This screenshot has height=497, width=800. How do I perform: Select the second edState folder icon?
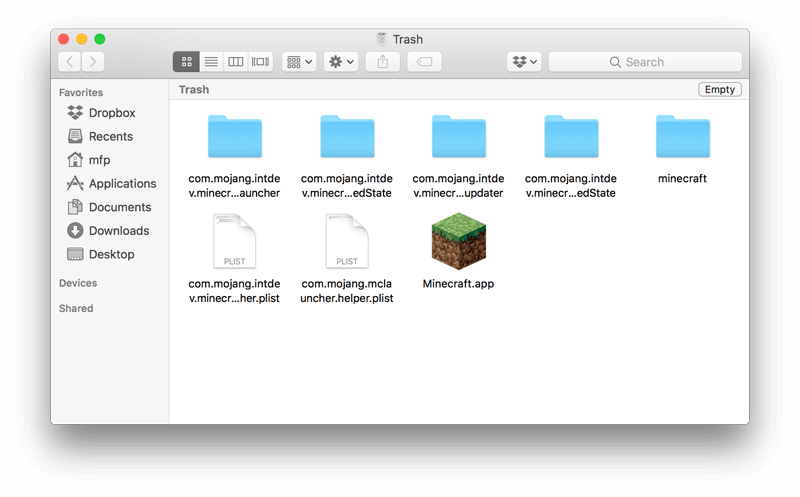(x=571, y=136)
